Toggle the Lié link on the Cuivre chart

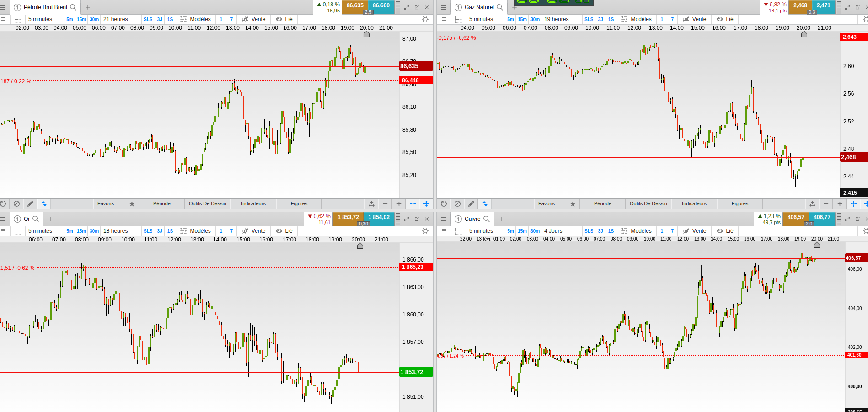[725, 231]
